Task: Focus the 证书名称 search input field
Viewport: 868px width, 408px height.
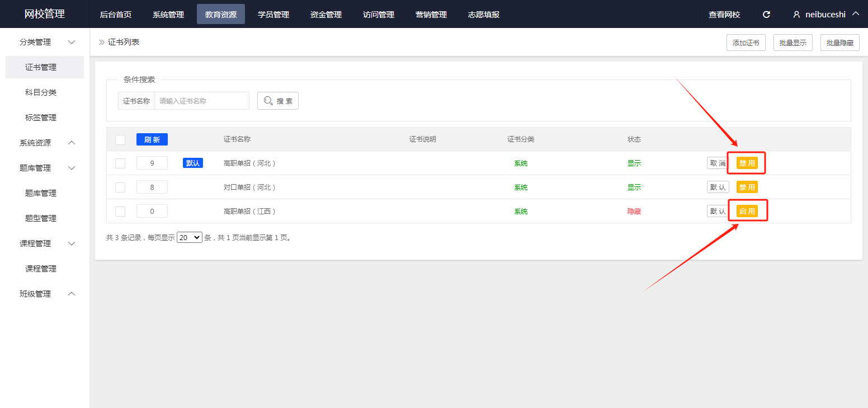Action: [202, 101]
